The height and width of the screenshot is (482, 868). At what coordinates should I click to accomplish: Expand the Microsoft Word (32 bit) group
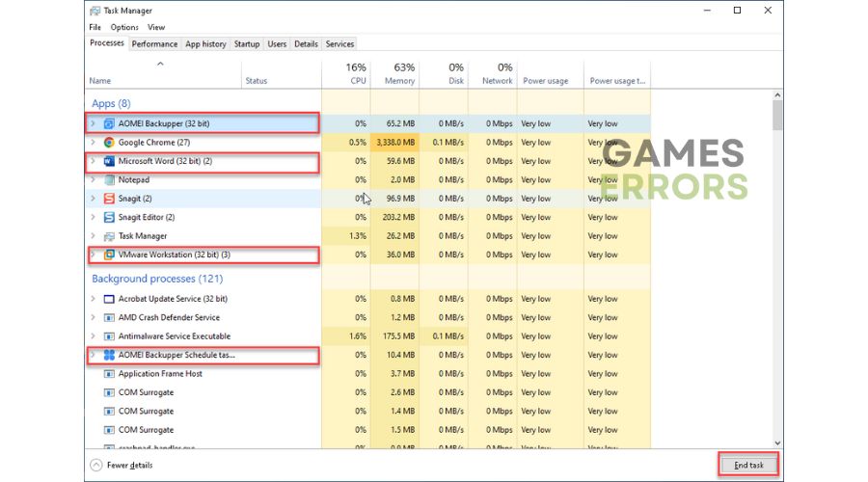tap(93, 161)
